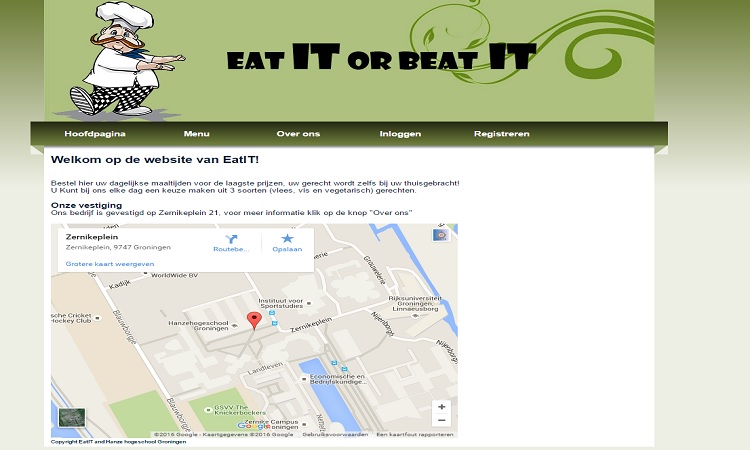751x450 pixels.
Task: Click the Google logo on the map
Action: pyautogui.click(x=254, y=425)
